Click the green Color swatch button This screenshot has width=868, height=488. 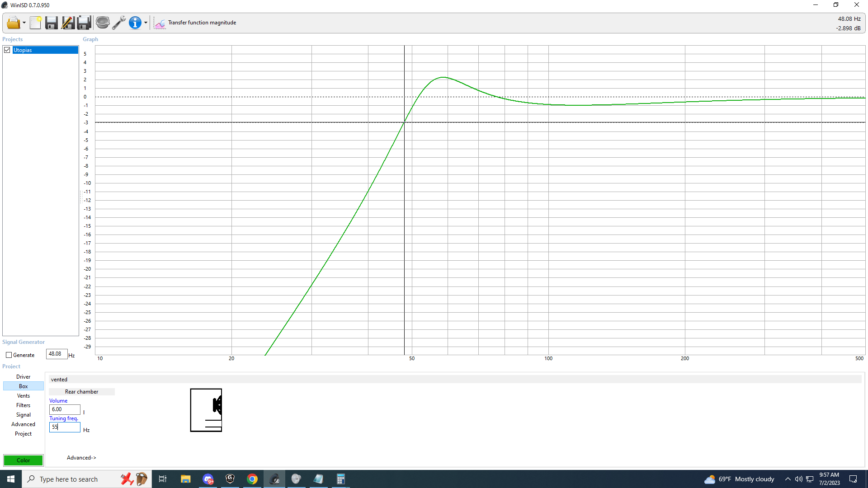(24, 460)
